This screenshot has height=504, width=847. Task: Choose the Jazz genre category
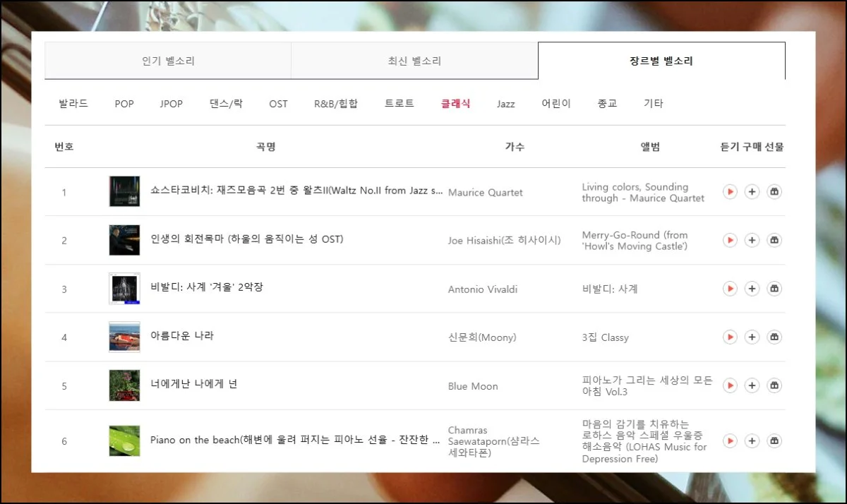coord(505,104)
